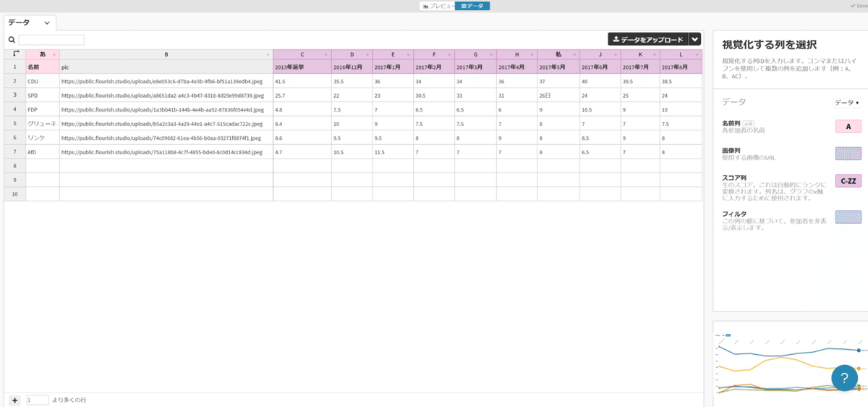Open column C header dropdown arrow
This screenshot has width=868, height=407.
pyautogui.click(x=326, y=54)
